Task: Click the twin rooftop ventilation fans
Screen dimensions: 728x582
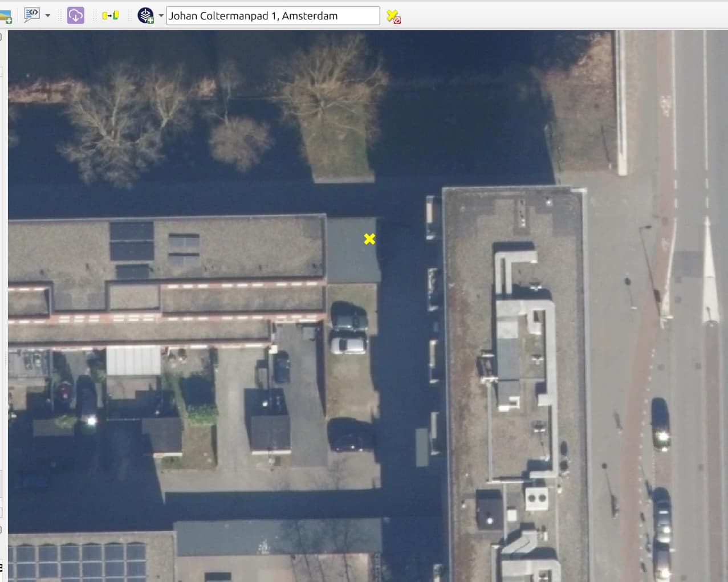Action: [x=536, y=499]
